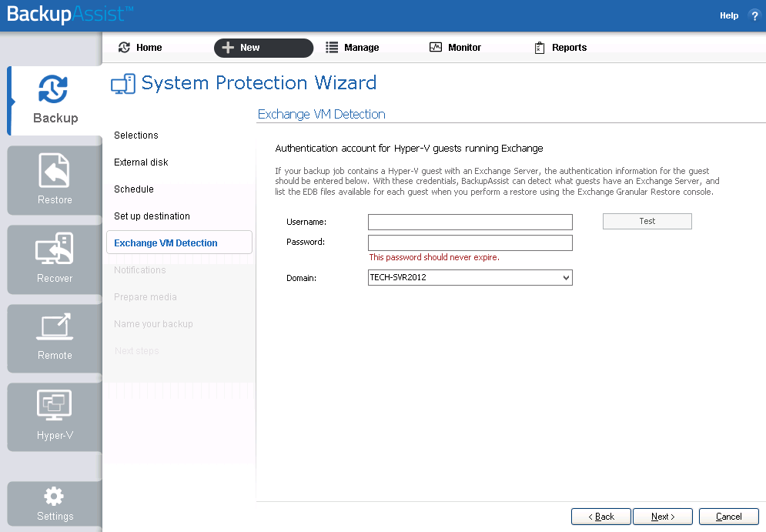Click into the Username field
The height and width of the screenshot is (532, 766).
pos(470,222)
